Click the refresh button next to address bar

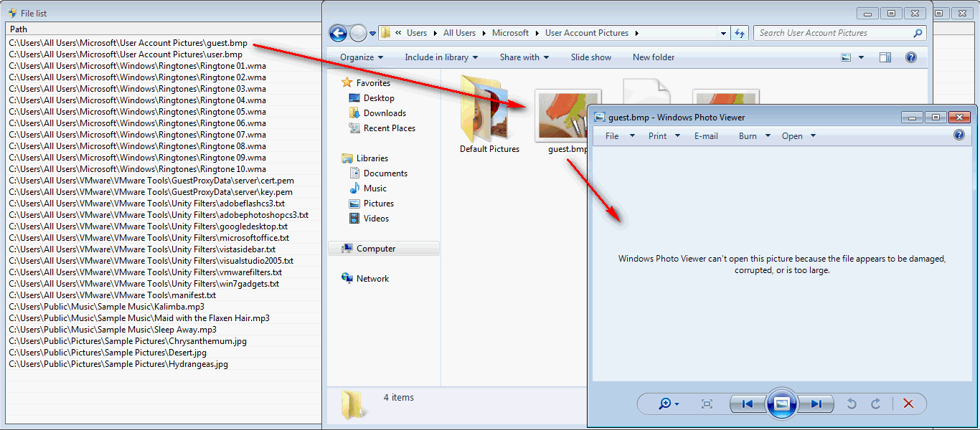pyautogui.click(x=740, y=33)
